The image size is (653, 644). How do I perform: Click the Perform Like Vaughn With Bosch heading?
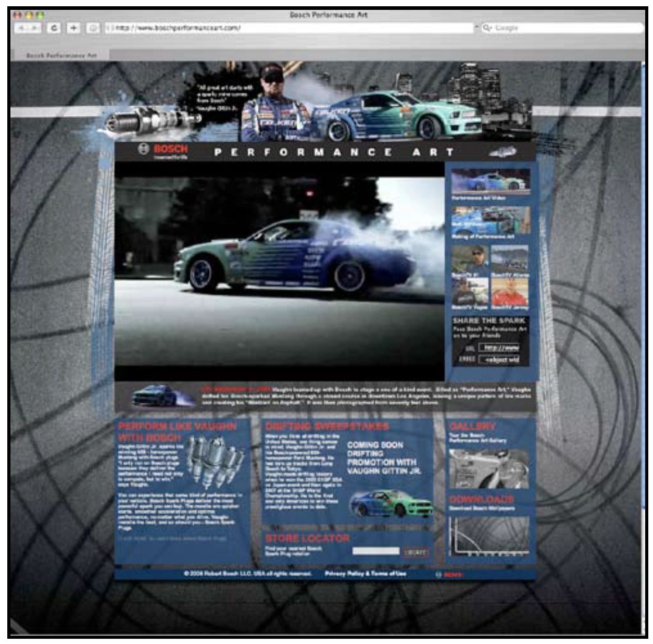177,432
